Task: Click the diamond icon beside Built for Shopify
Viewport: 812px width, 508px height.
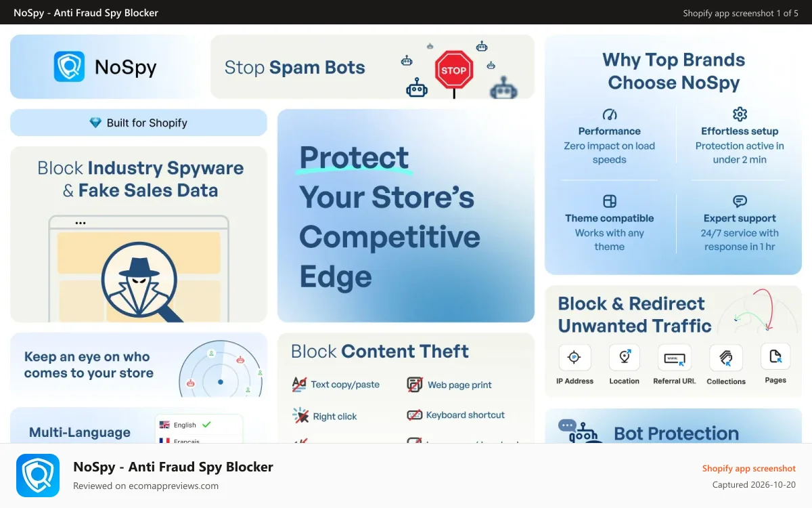Action: (x=95, y=123)
